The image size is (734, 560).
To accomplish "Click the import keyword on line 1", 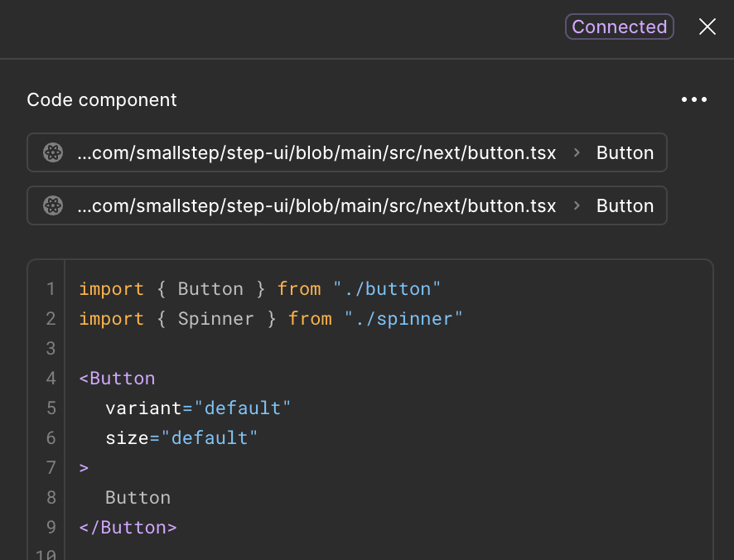I will tap(111, 289).
